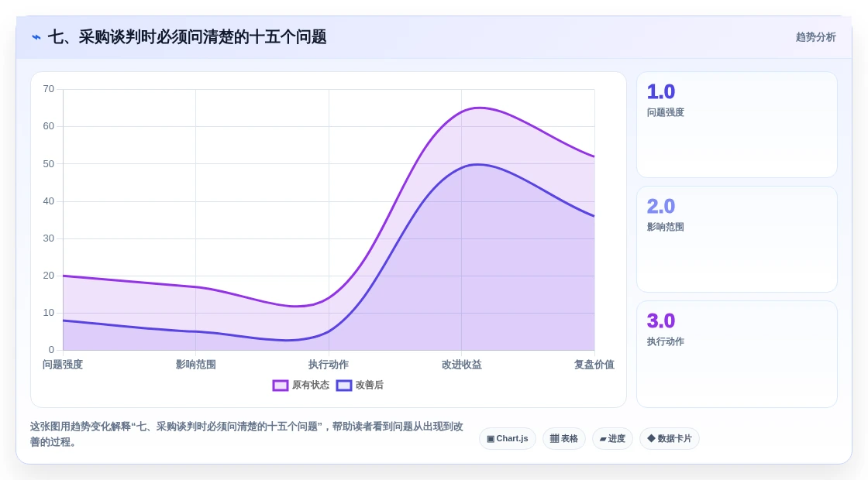
Task: Click the chart title 七、采购谈判时必须问清楚的十五个问题
Action: point(187,37)
